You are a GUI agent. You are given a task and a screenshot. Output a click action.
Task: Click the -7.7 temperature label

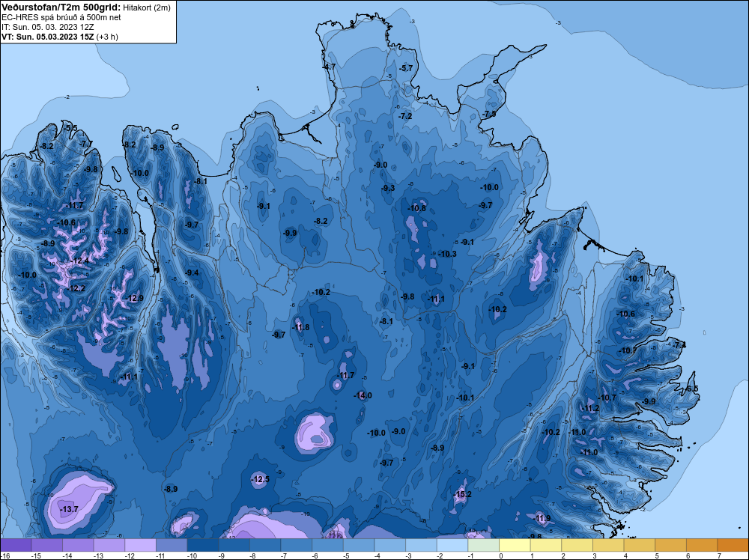(x=86, y=144)
